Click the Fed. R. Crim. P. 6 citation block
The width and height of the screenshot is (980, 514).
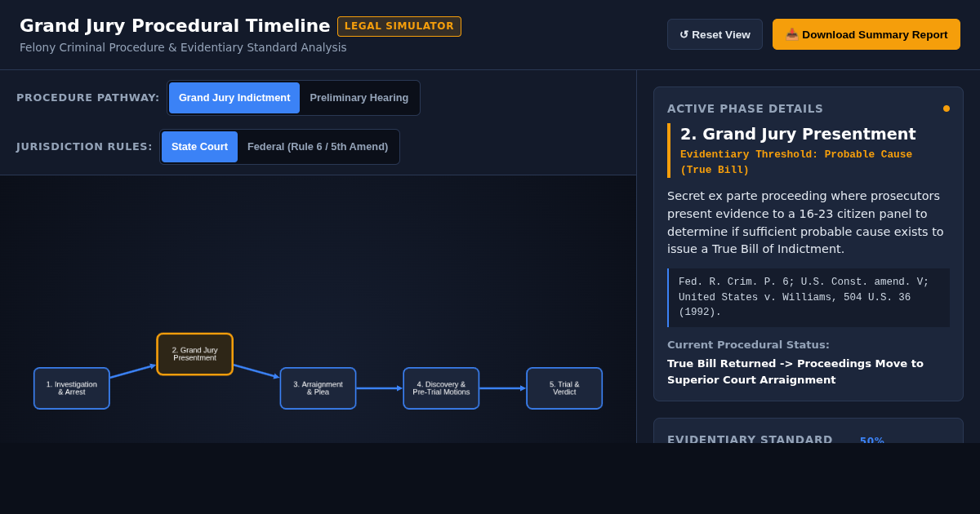click(x=808, y=298)
